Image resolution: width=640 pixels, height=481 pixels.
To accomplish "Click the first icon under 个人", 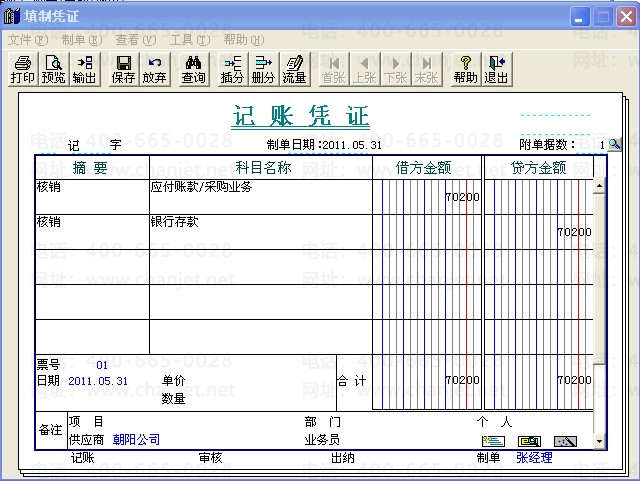I will pos(493,441).
